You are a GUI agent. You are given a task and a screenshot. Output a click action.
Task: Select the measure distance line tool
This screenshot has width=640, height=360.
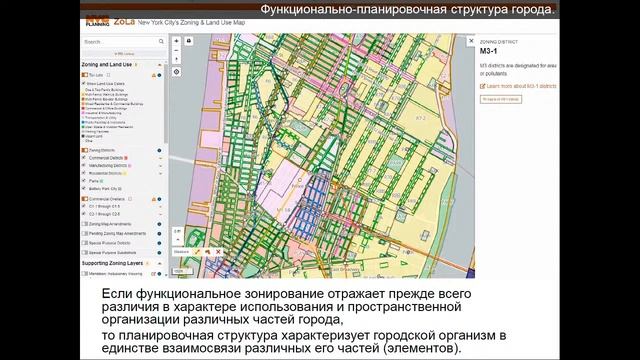tap(197, 252)
